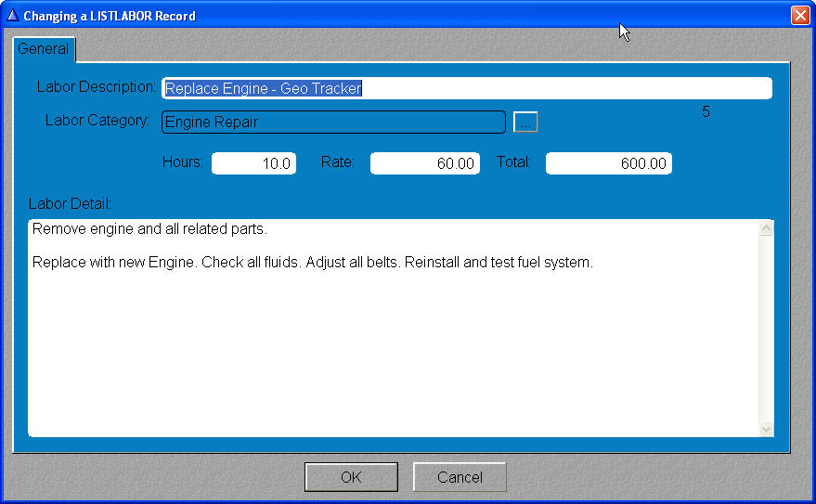The height and width of the screenshot is (504, 816).
Task: Select the Labor Category field showing Engine Repair
Action: (x=333, y=123)
